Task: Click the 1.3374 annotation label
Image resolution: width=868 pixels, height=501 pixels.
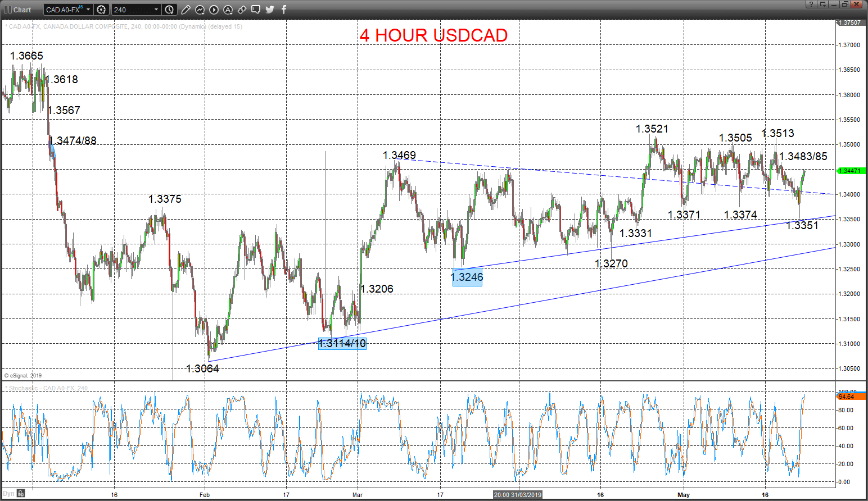Action: point(740,215)
